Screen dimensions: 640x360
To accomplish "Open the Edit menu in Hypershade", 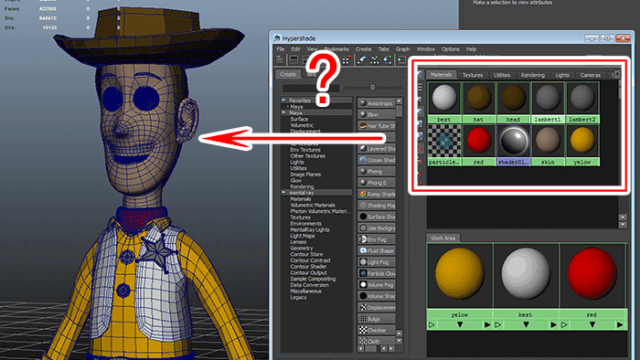I will click(296, 49).
